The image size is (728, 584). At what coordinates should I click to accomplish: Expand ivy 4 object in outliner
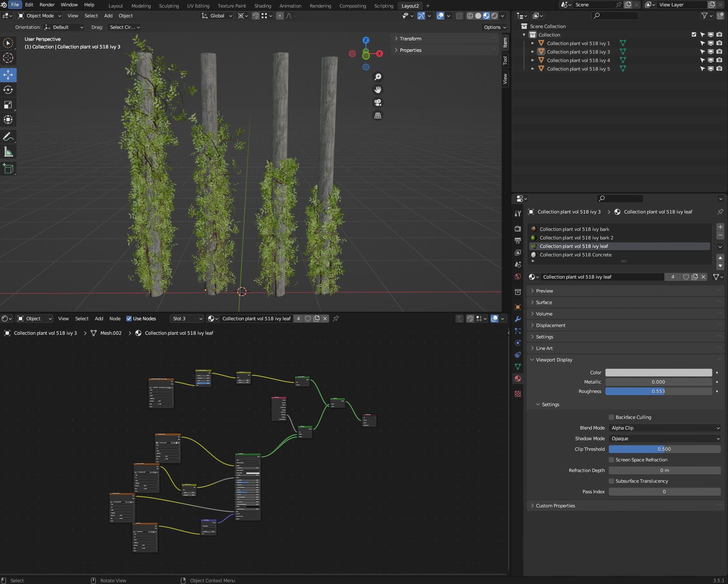pos(532,60)
